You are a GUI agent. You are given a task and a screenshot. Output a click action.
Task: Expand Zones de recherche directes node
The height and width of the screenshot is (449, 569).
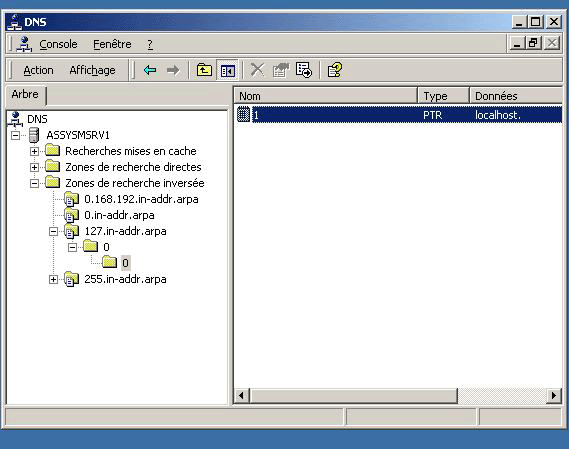pyautogui.click(x=34, y=167)
